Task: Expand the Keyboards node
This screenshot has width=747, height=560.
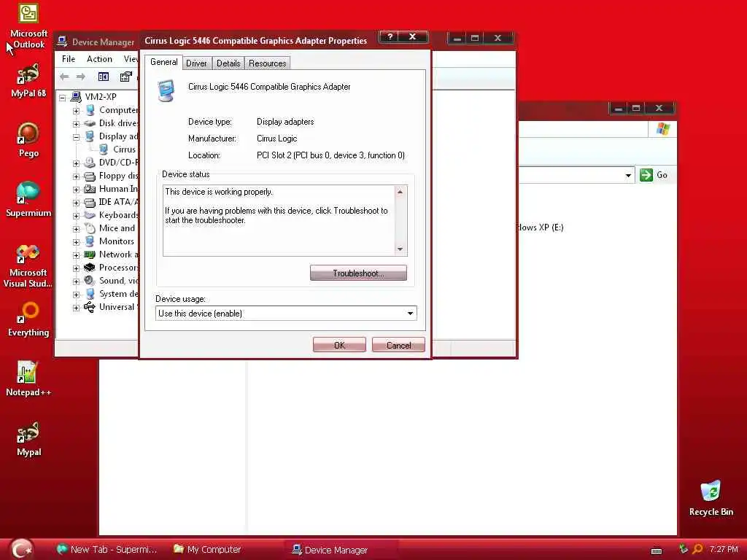Action: [x=76, y=216]
